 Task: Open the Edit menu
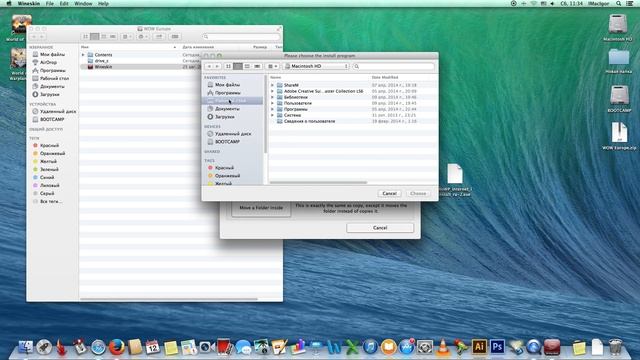click(x=64, y=3)
